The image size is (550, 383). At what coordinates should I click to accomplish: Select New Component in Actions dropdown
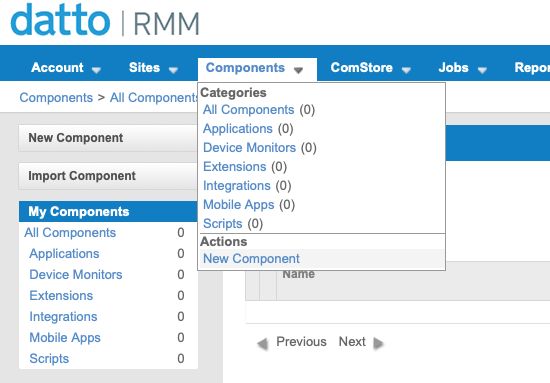click(251, 258)
